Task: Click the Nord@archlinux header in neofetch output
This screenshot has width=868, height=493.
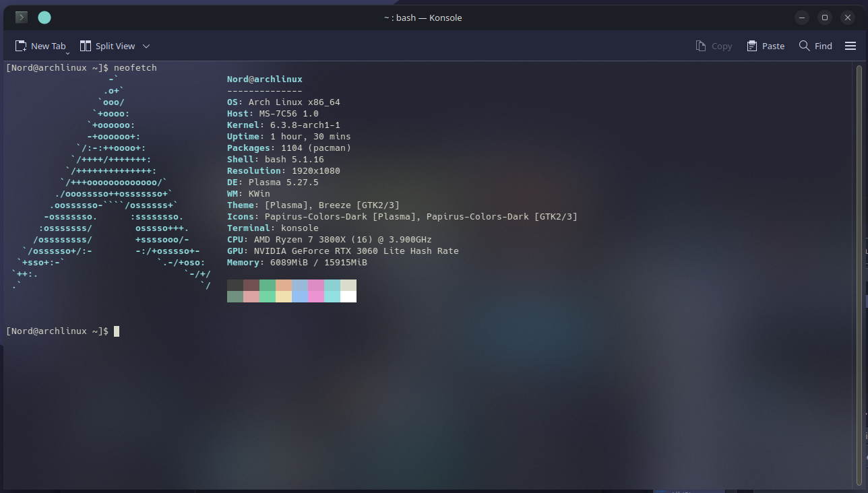Action: point(264,79)
